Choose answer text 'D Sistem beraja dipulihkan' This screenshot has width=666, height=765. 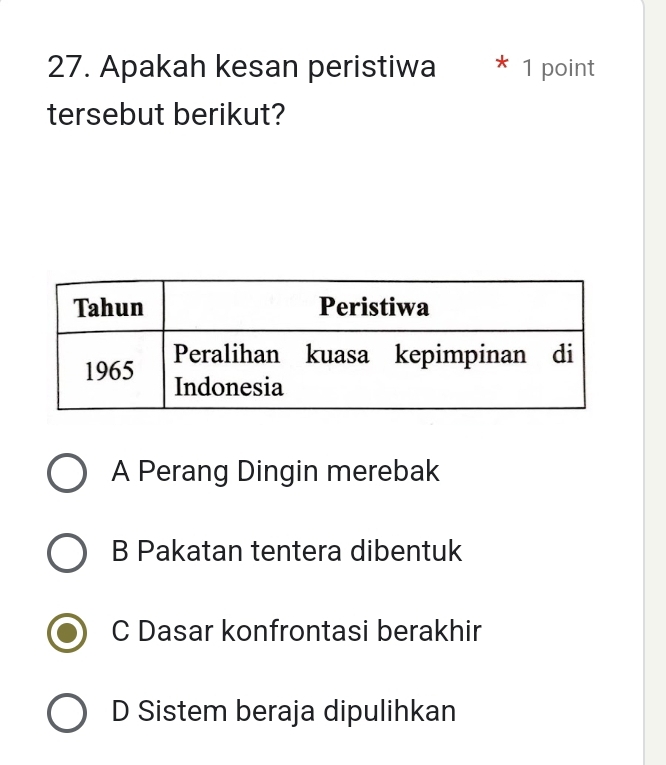click(x=284, y=712)
